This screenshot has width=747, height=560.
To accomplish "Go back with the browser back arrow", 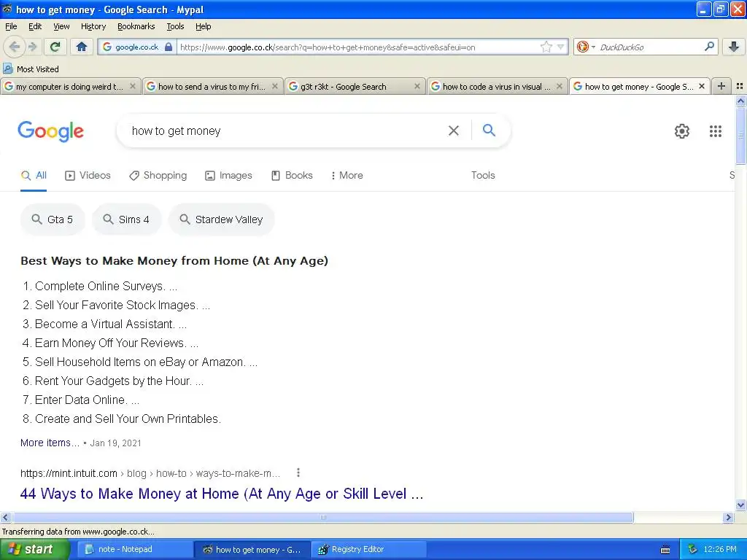I will coord(15,47).
